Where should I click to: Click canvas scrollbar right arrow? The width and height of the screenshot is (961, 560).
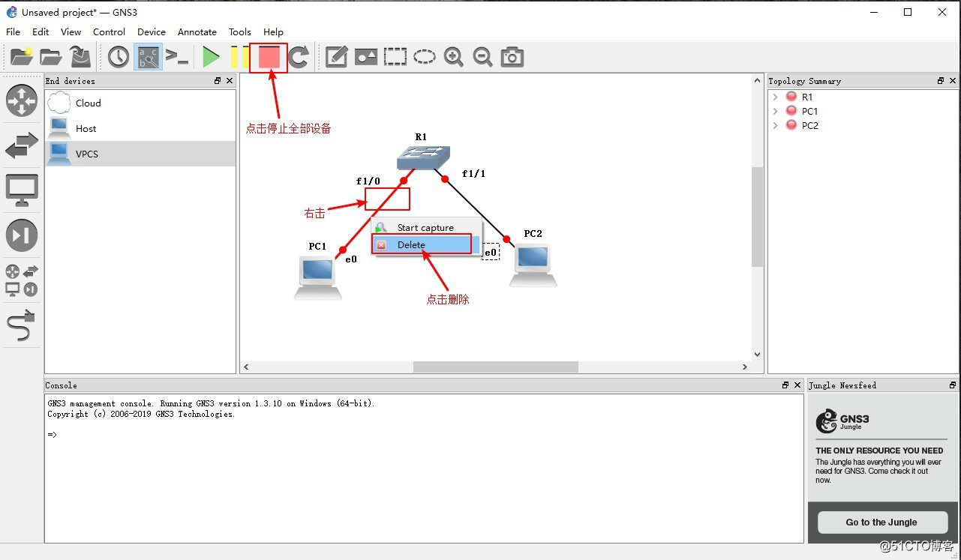(x=745, y=367)
